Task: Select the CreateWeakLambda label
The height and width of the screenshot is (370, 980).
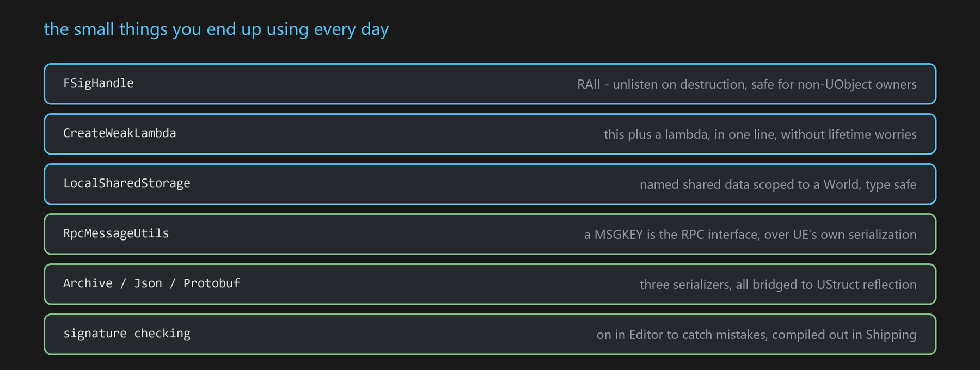Action: coord(120,133)
